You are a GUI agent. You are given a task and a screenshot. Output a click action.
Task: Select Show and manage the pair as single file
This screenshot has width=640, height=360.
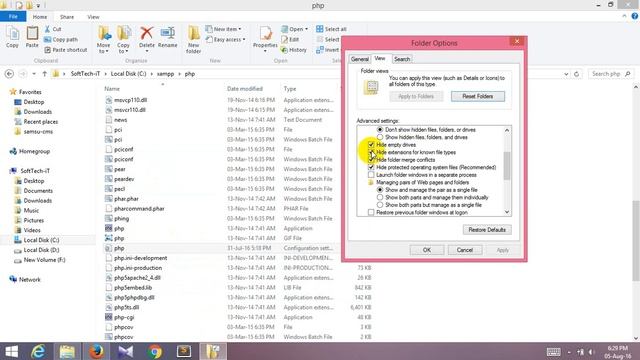click(x=380, y=190)
